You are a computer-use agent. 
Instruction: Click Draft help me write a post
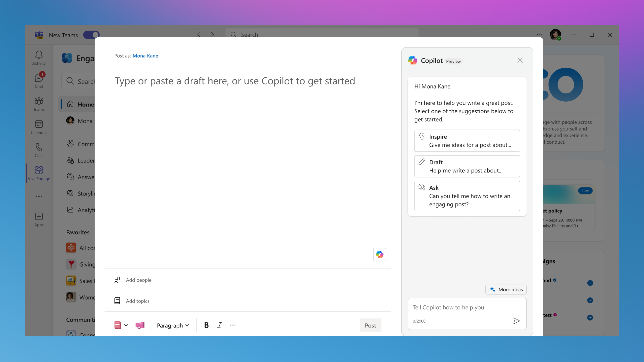pos(467,166)
